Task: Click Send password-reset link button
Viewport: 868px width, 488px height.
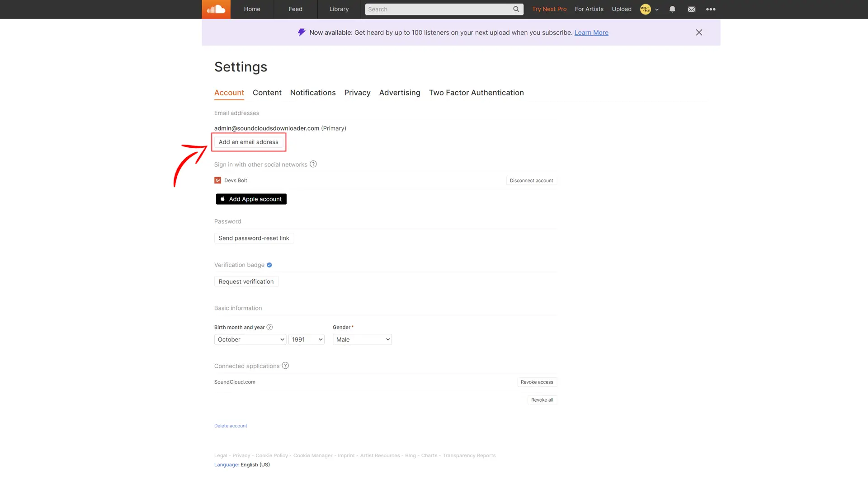Action: pos(254,238)
